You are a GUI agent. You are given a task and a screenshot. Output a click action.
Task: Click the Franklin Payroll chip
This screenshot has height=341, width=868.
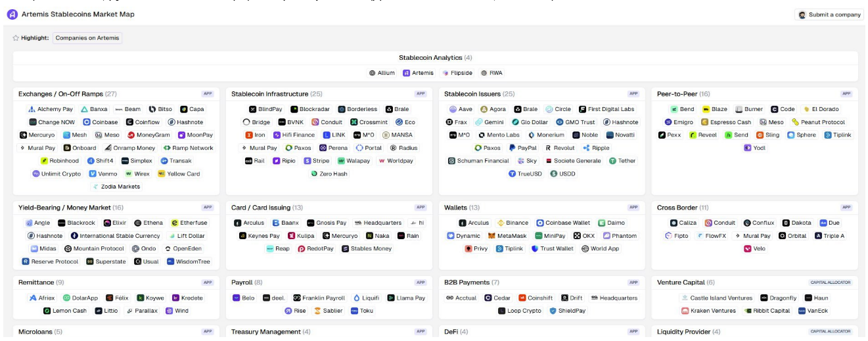(319, 298)
